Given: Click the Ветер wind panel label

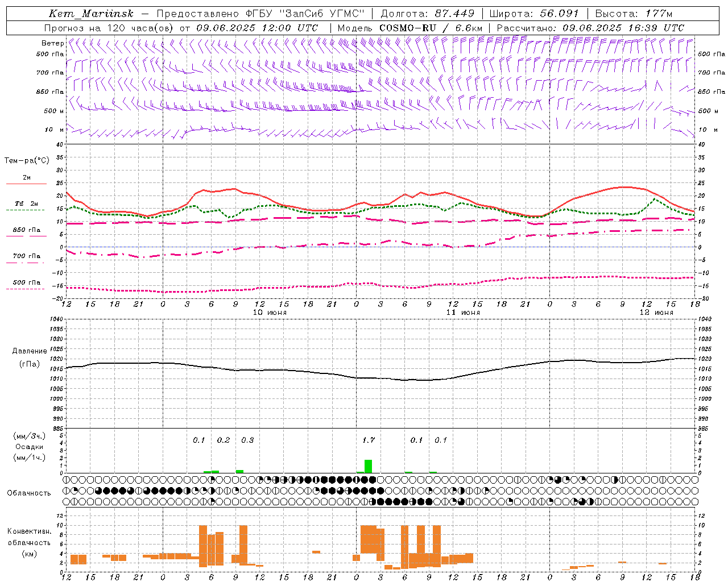Looking at the screenshot, I should click(53, 43).
